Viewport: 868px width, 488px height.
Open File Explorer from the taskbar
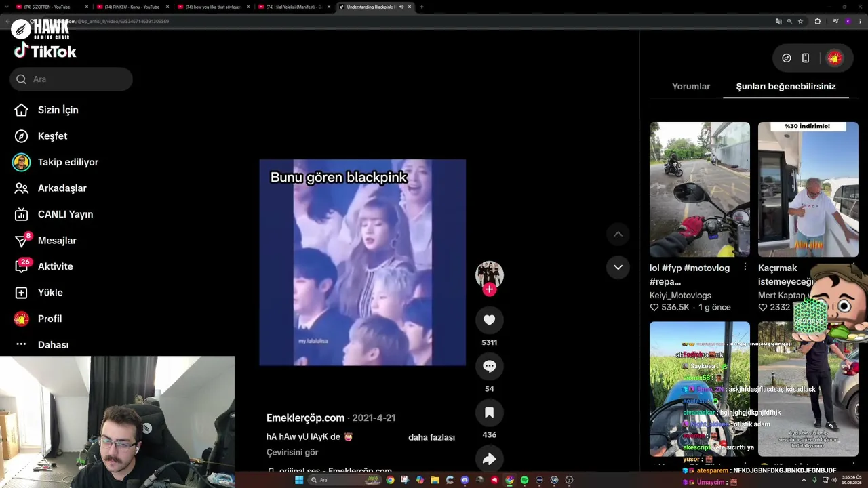tap(435, 480)
